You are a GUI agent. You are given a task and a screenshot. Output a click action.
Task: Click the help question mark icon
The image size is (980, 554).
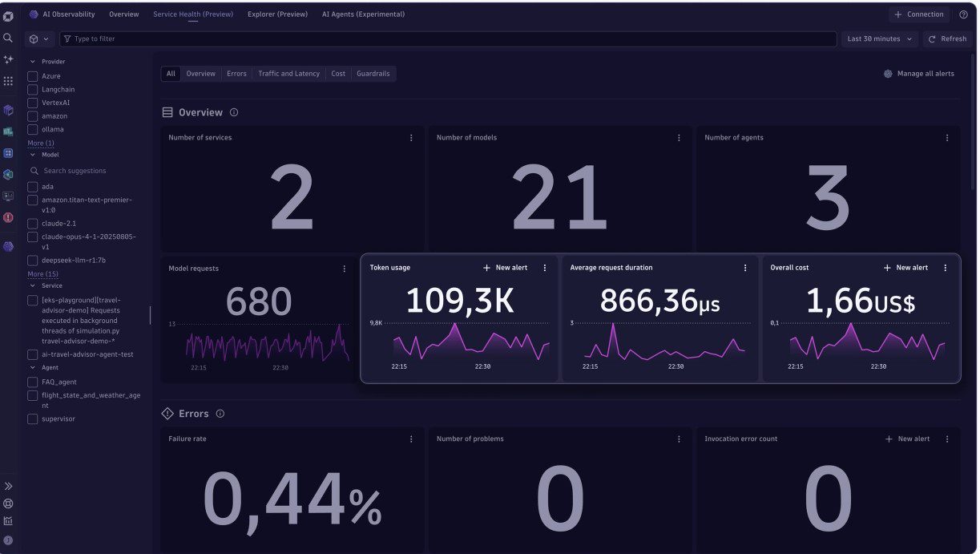(962, 14)
